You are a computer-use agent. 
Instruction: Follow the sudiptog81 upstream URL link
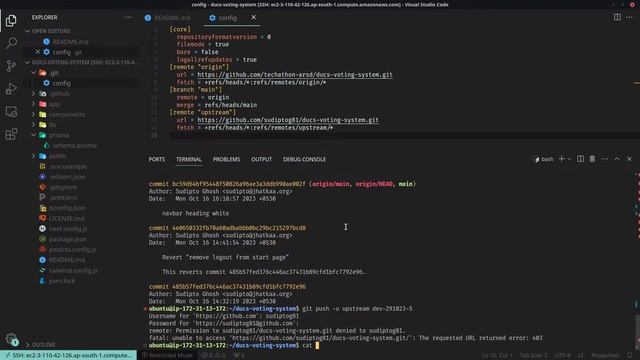pyautogui.click(x=288, y=120)
